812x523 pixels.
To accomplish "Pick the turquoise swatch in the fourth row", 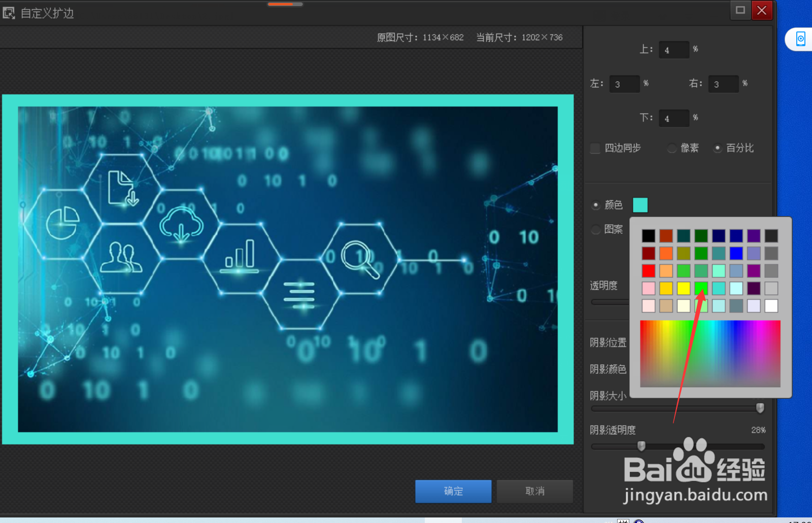I will pos(718,288).
